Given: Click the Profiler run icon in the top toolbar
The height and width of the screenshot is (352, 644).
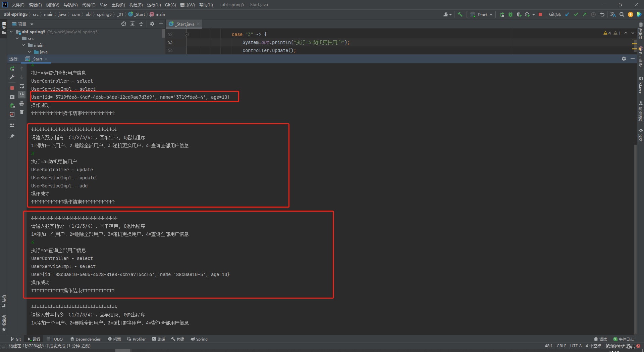Looking at the screenshot, I should (x=527, y=14).
